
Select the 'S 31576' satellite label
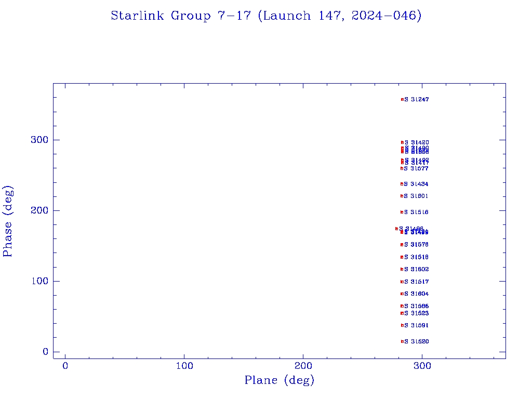pyautogui.click(x=416, y=245)
